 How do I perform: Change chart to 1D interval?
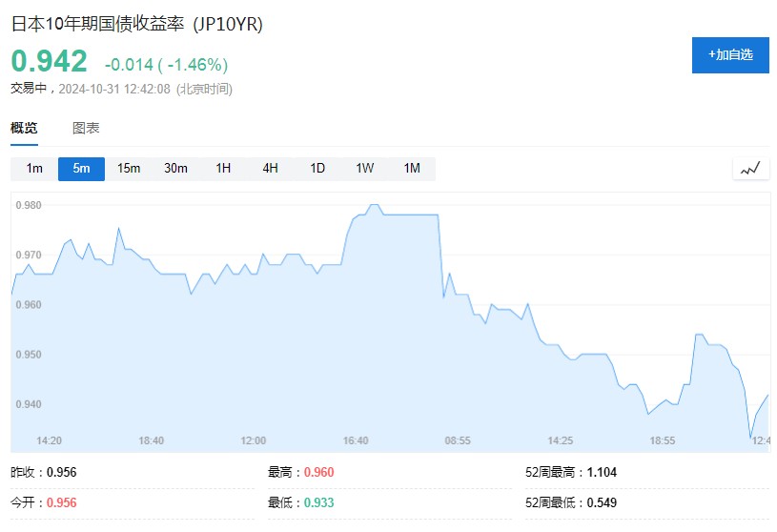coord(317,169)
